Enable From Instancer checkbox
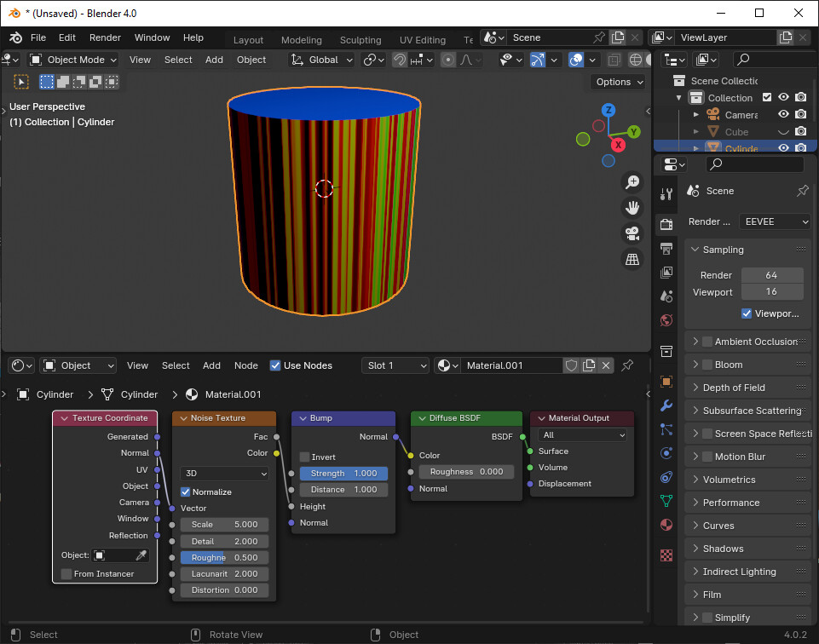 point(66,573)
